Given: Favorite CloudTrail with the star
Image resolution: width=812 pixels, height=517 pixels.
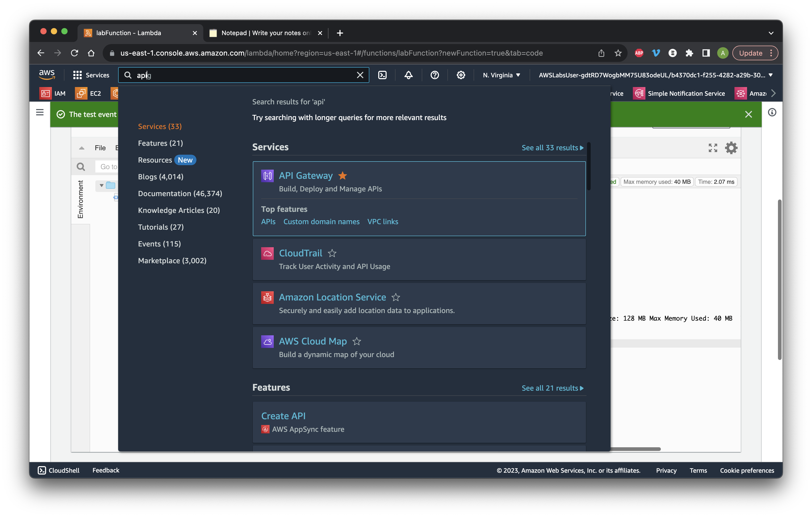Looking at the screenshot, I should coord(332,253).
